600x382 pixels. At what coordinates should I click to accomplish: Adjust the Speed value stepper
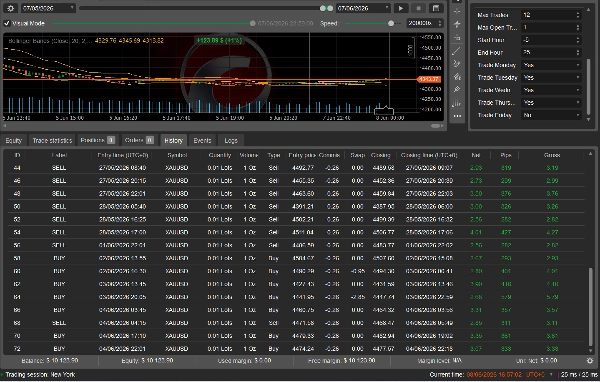(x=440, y=23)
